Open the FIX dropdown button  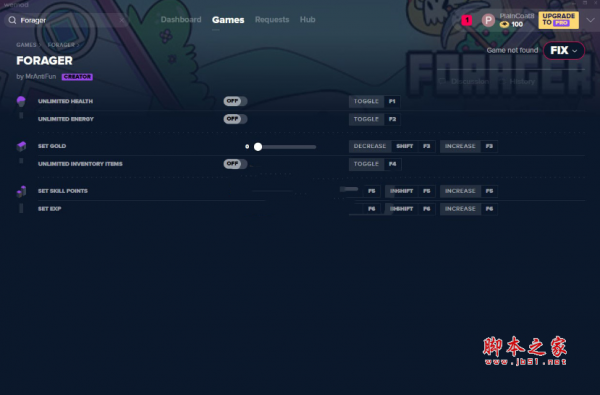click(x=564, y=51)
